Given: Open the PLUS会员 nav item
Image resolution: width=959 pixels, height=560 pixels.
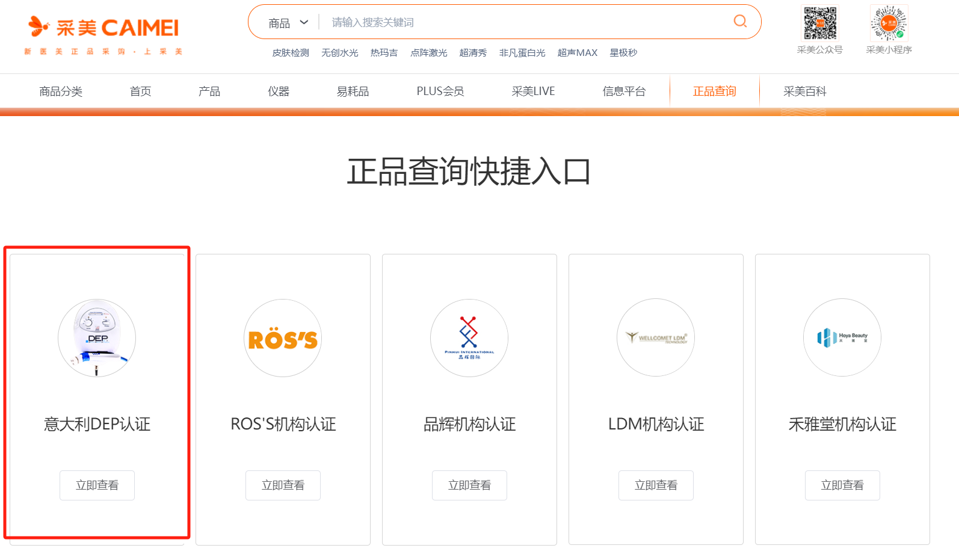Looking at the screenshot, I should pyautogui.click(x=440, y=91).
